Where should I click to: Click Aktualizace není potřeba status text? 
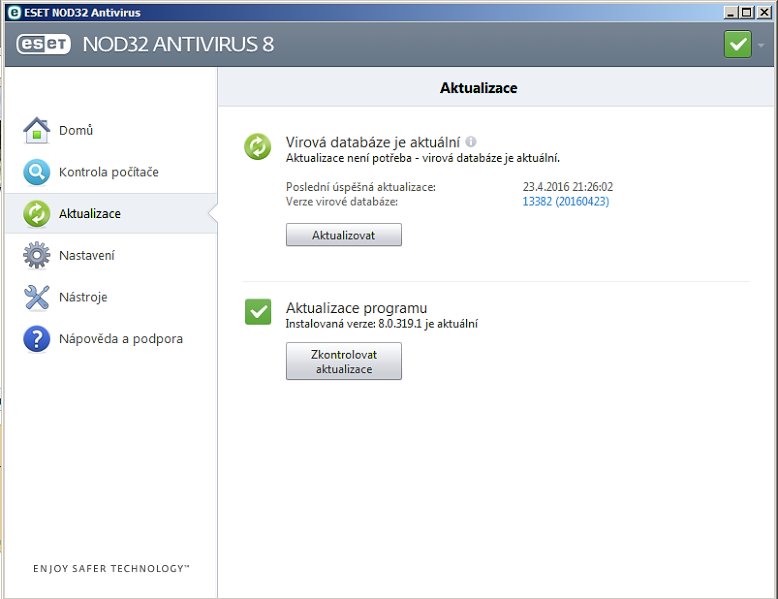tap(423, 158)
